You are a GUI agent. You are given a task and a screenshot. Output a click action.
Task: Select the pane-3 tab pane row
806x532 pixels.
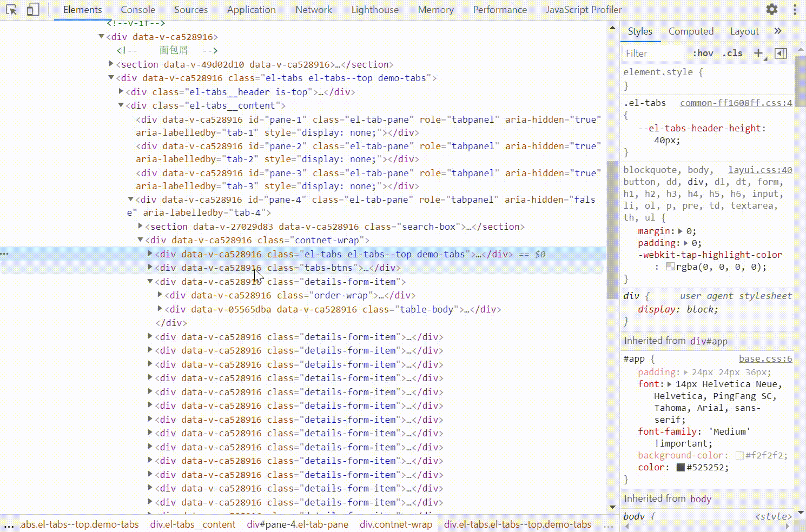pyautogui.click(x=368, y=179)
